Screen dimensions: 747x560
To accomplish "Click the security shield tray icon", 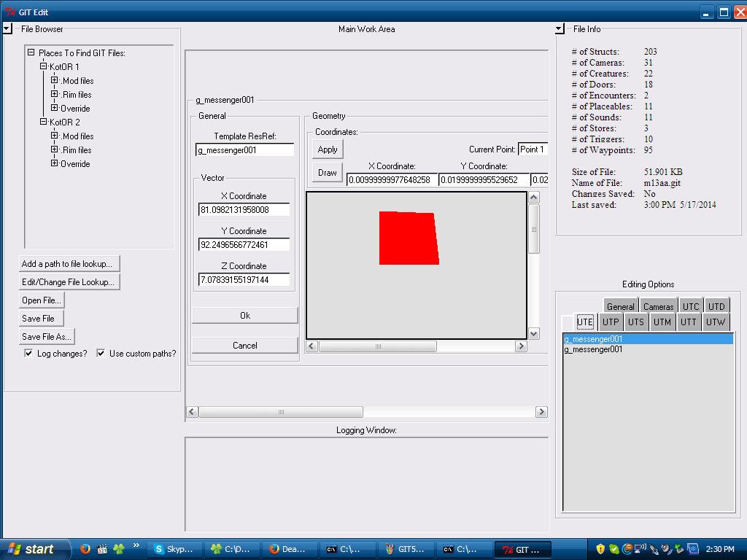I will coord(600,549).
